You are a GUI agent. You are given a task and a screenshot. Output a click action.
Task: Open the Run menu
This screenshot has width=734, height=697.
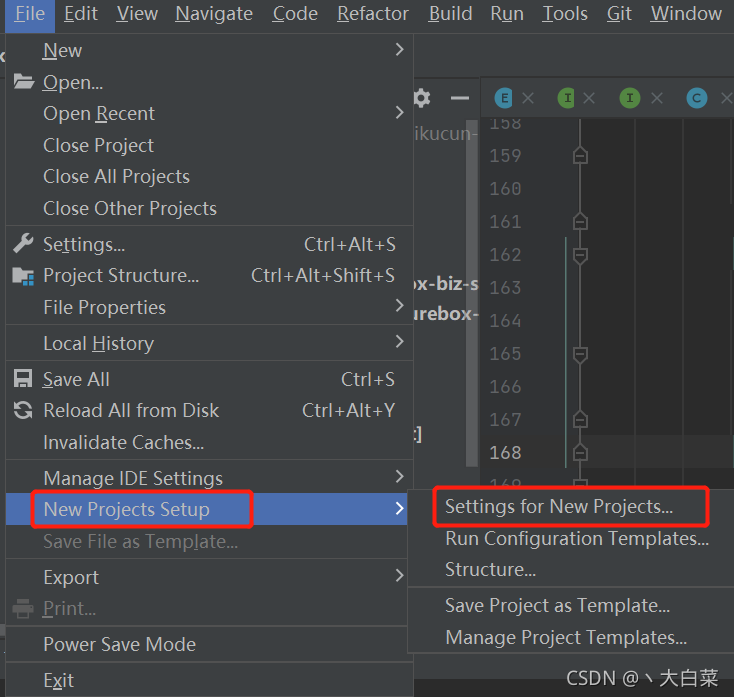pyautogui.click(x=507, y=14)
